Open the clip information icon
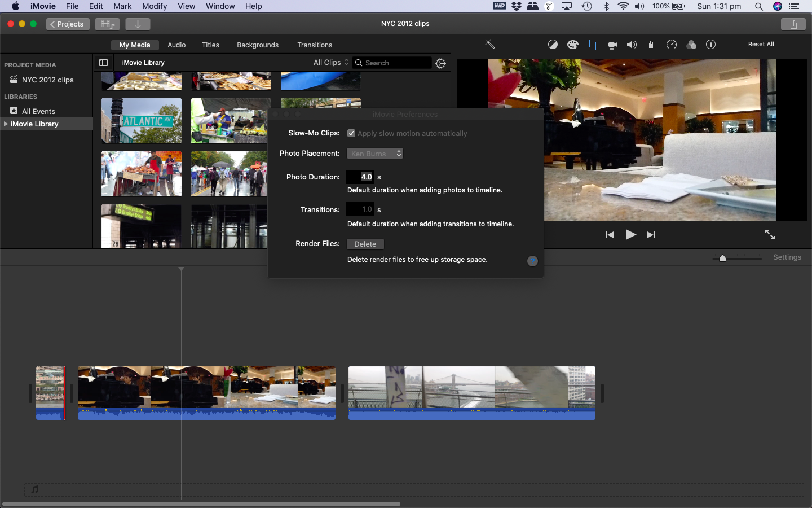The width and height of the screenshot is (812, 508). pos(710,45)
